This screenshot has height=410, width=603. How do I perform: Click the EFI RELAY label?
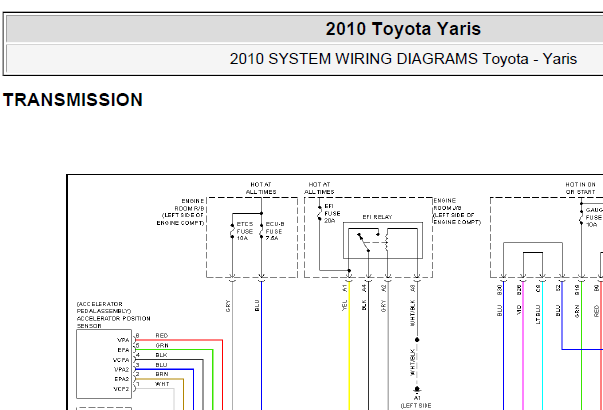click(377, 217)
